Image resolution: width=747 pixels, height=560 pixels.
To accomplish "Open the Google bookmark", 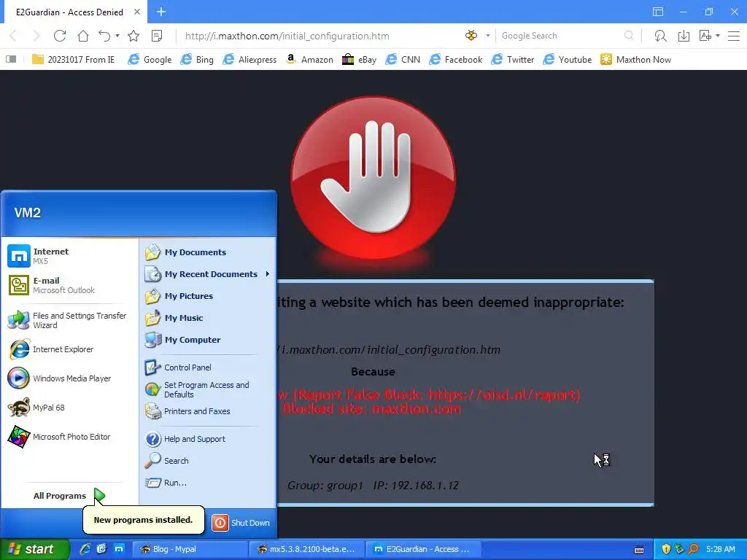I will click(150, 60).
